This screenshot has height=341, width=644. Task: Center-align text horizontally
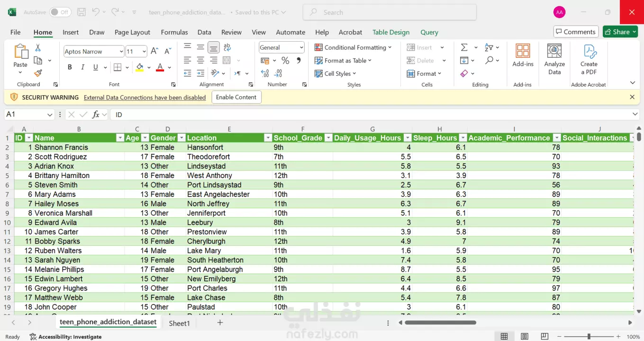[x=201, y=60]
